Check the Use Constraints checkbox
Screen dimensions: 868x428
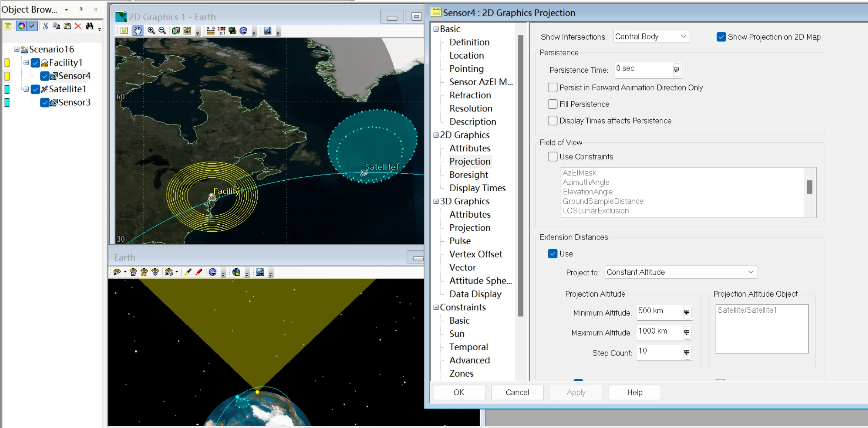point(552,157)
